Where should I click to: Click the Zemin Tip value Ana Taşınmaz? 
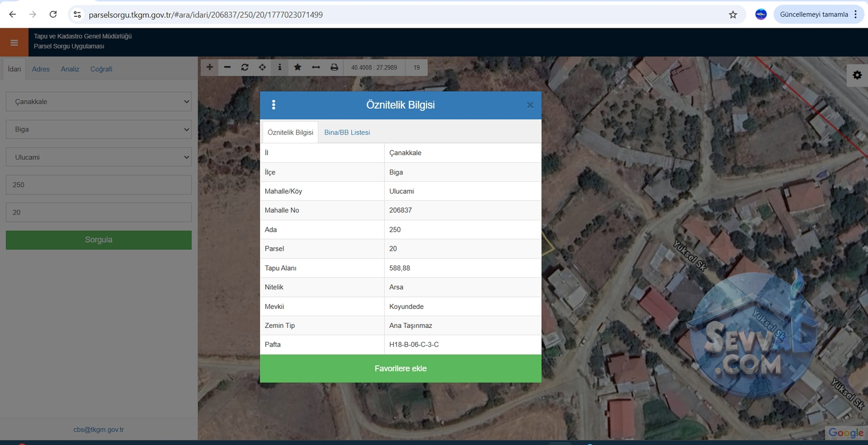click(x=411, y=326)
